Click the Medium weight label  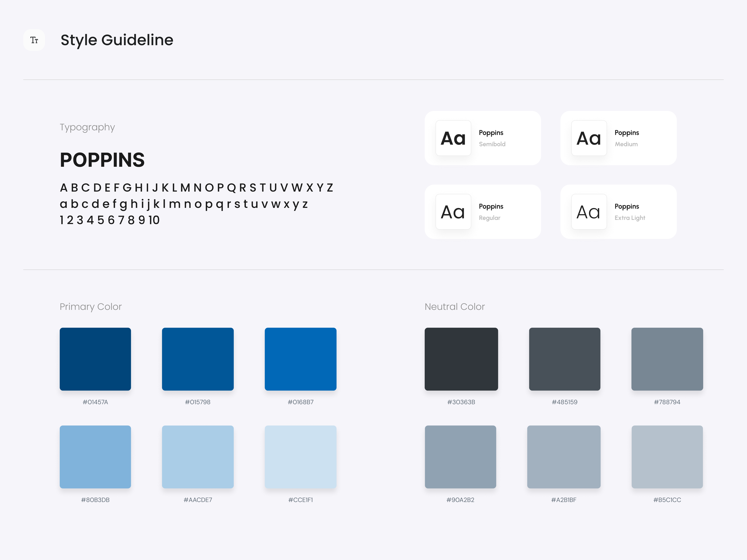(x=626, y=144)
